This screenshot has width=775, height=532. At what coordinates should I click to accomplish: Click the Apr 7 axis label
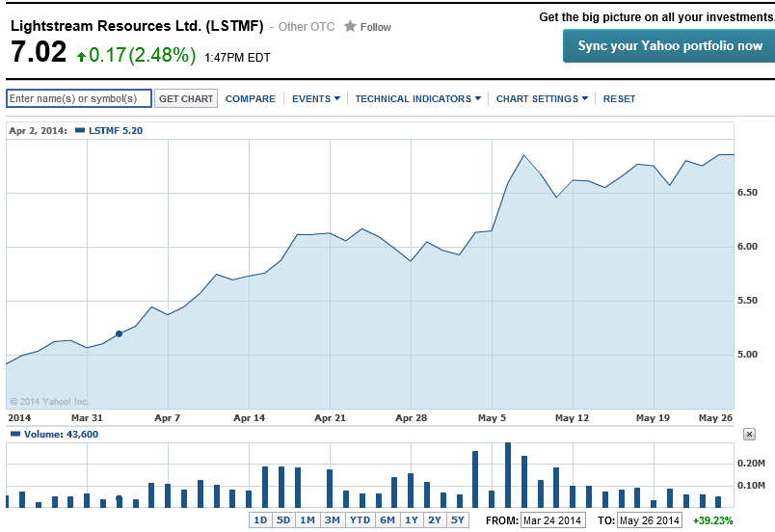point(167,418)
